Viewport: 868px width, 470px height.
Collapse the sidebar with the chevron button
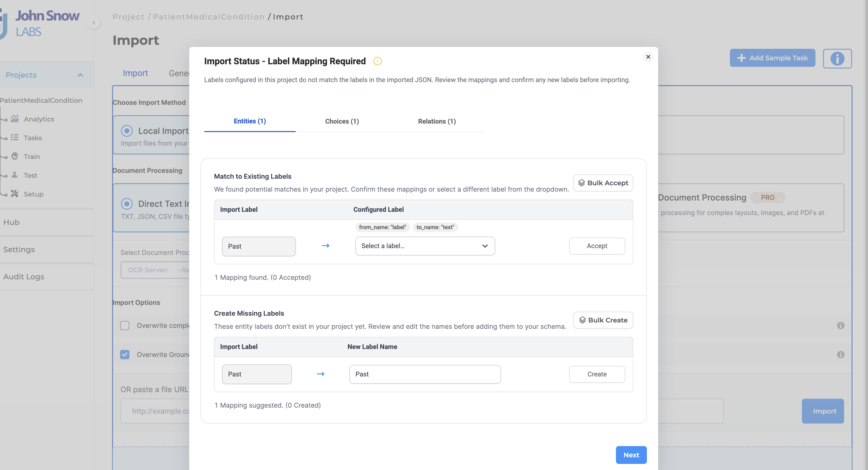[x=94, y=23]
